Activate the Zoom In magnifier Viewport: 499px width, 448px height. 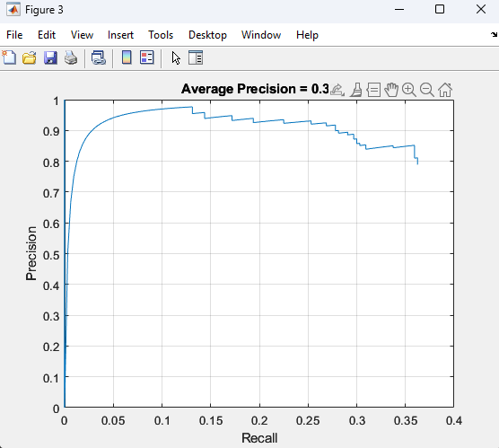(x=409, y=90)
